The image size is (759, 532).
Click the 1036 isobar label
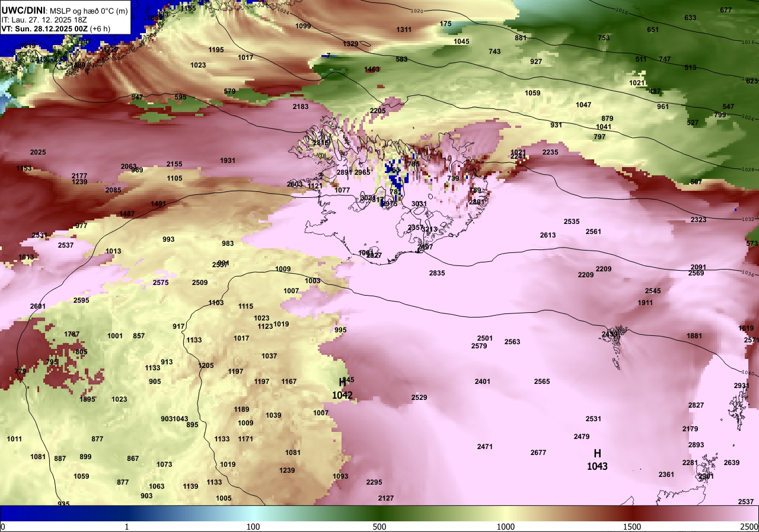coord(747,273)
